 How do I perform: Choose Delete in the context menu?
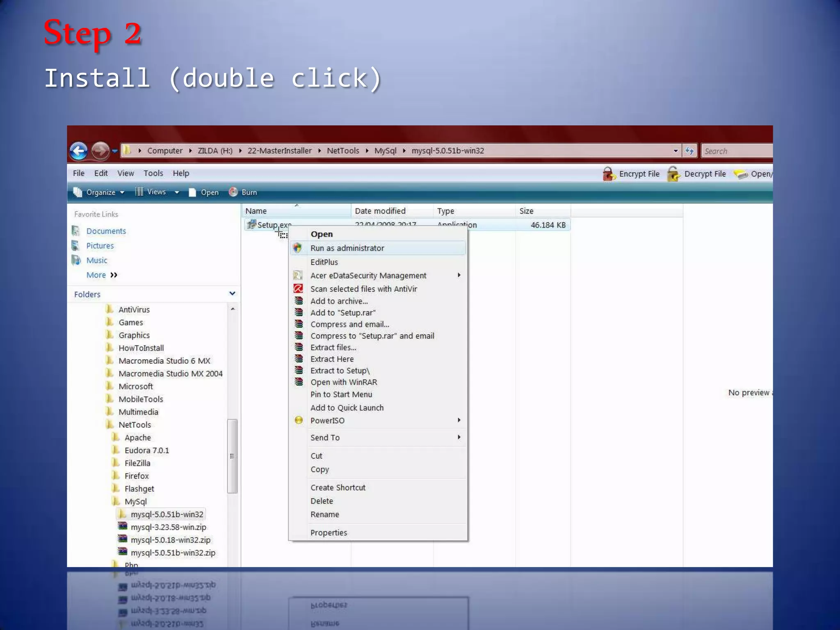click(322, 501)
